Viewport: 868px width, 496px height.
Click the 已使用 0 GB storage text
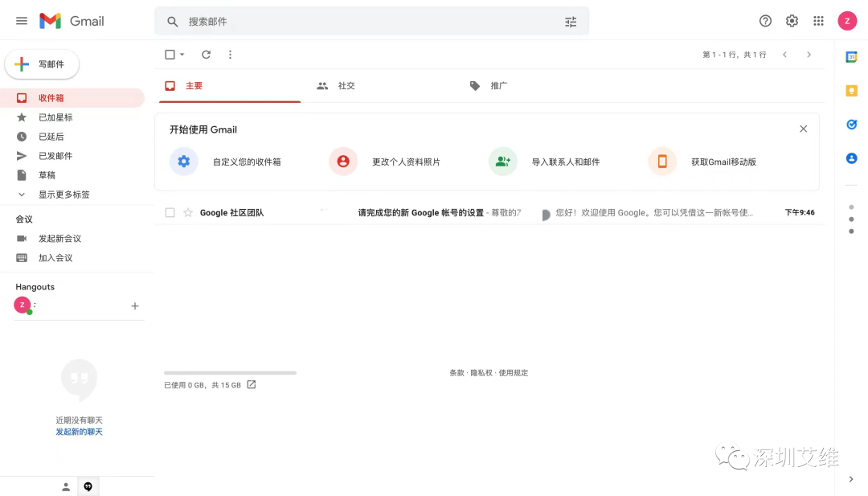(203, 385)
